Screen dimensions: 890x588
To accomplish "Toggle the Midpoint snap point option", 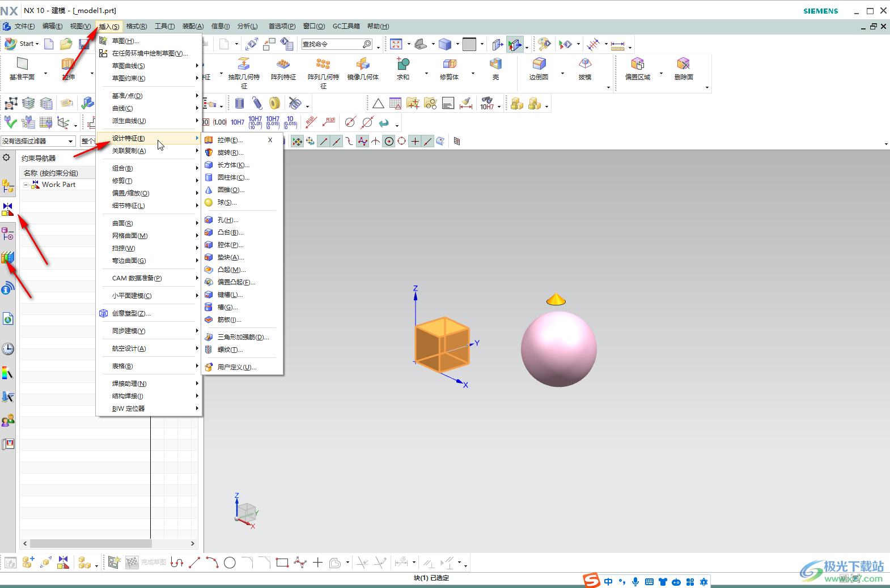I will [x=337, y=142].
